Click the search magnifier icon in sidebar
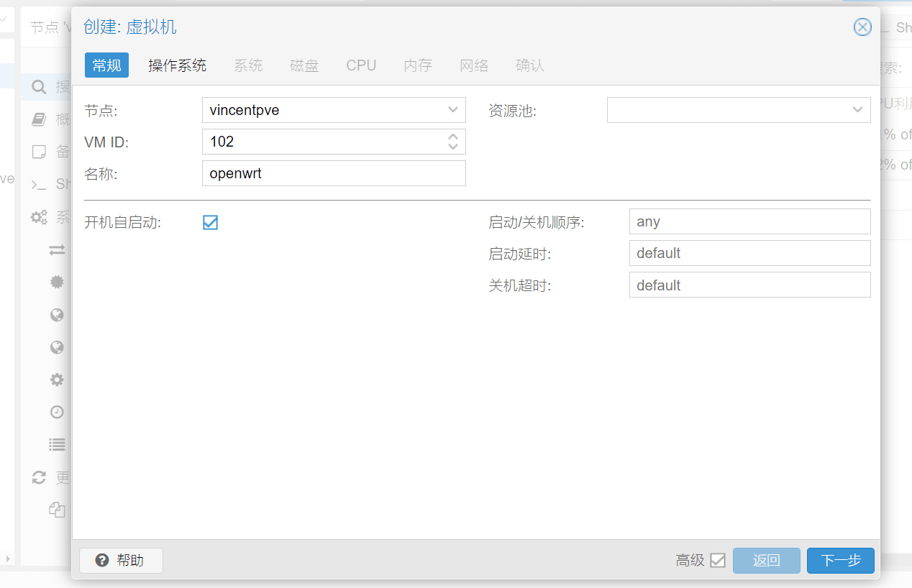Viewport: 912px width, 588px height. coord(39,88)
